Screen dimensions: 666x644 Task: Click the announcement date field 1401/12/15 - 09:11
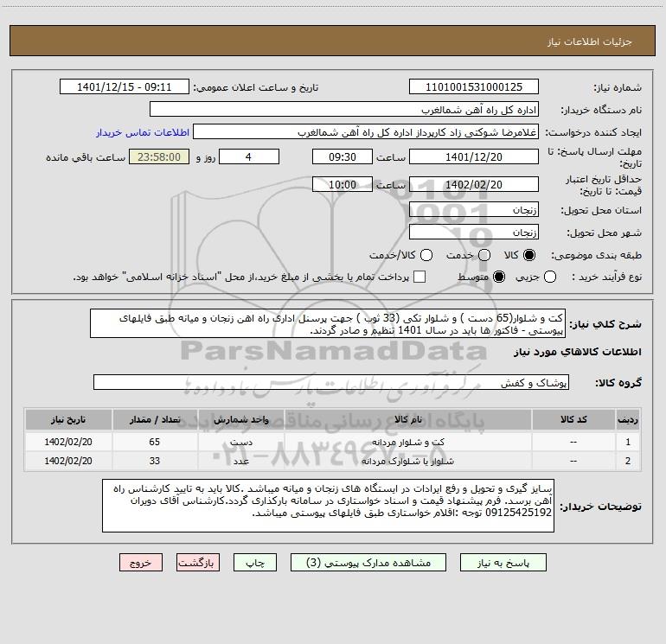pos(125,87)
